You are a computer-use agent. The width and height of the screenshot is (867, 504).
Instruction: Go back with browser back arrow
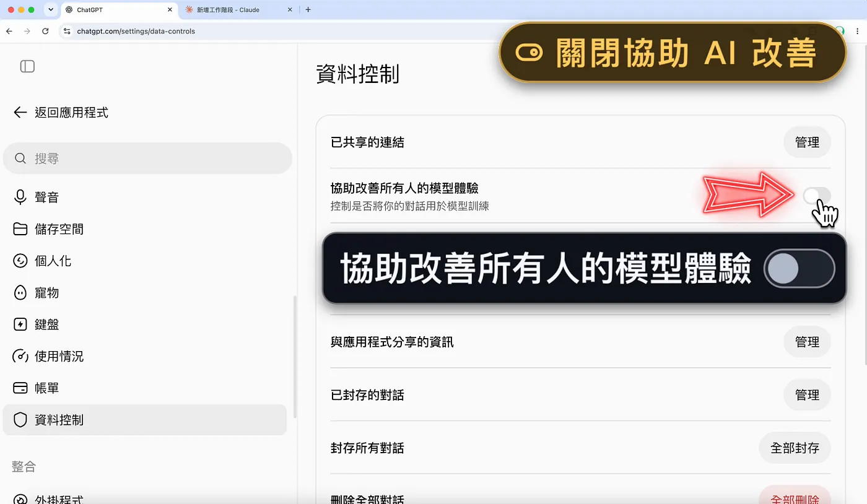tap(9, 31)
